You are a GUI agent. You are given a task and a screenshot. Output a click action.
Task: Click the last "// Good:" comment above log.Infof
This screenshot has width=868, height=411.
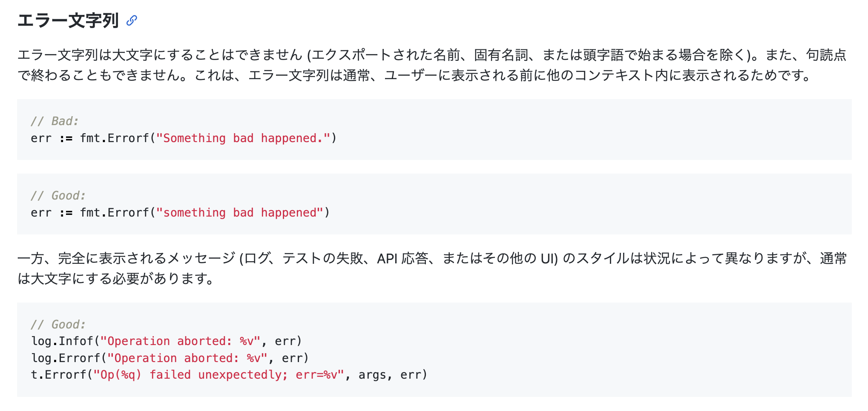pos(58,325)
